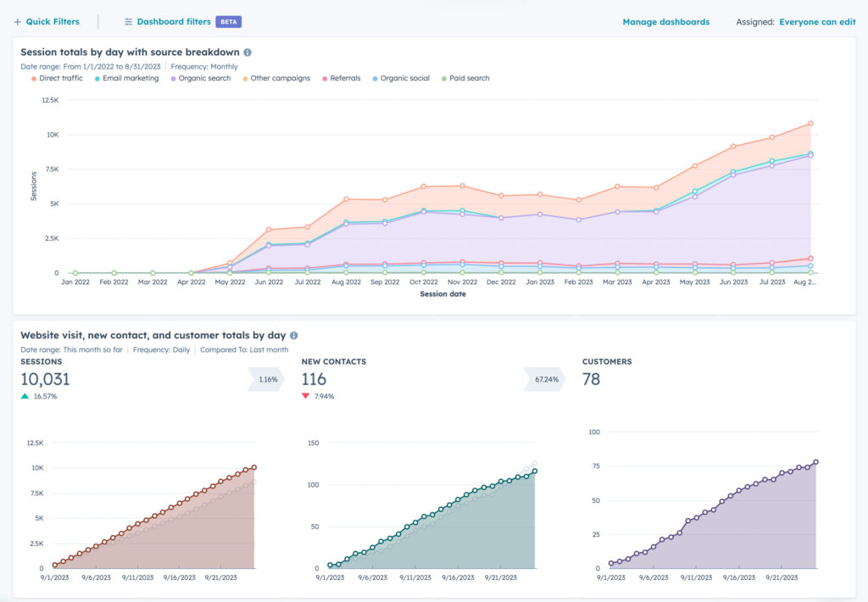Click the green up arrow under Sessions
The height and width of the screenshot is (602, 868).
[25, 396]
